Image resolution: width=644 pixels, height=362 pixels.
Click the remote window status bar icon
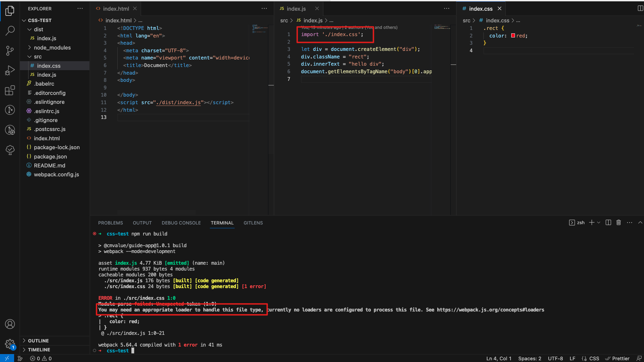pos(7,358)
